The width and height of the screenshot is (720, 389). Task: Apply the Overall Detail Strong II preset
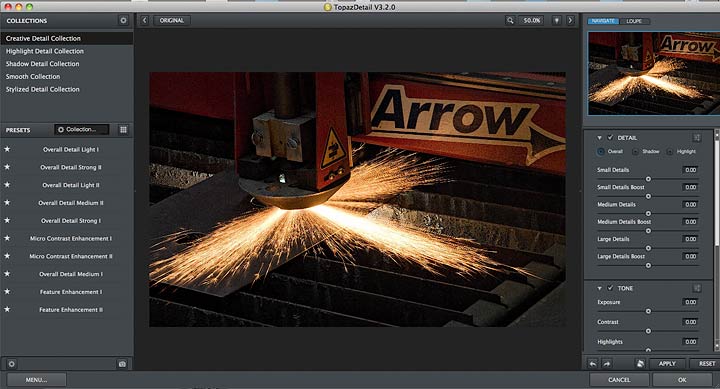(70, 167)
